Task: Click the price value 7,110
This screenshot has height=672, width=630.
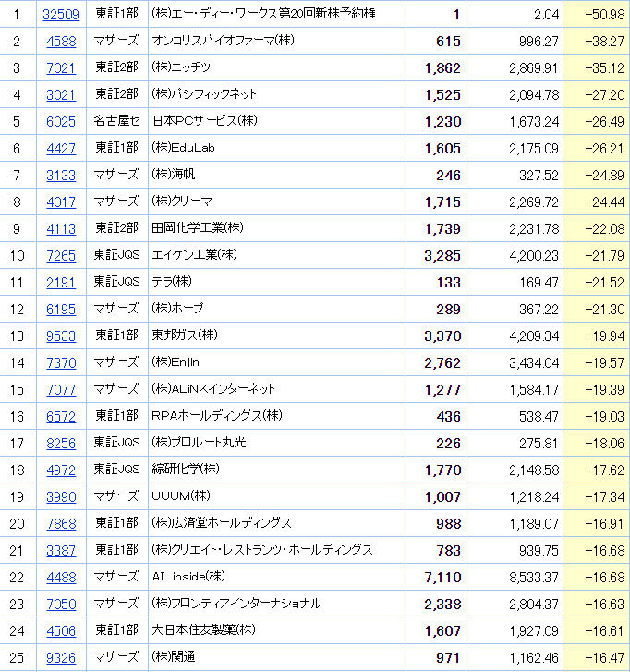Action: pos(442,578)
